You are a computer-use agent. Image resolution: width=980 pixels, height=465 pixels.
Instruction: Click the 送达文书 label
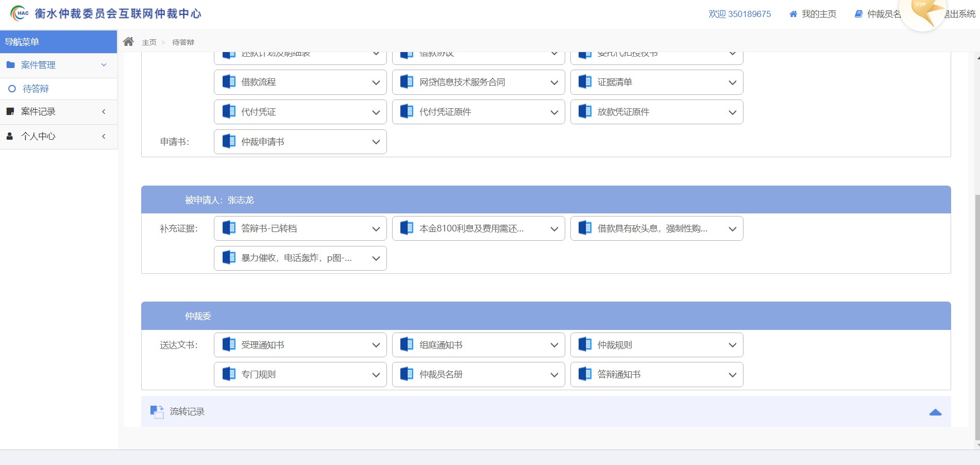pyautogui.click(x=179, y=345)
